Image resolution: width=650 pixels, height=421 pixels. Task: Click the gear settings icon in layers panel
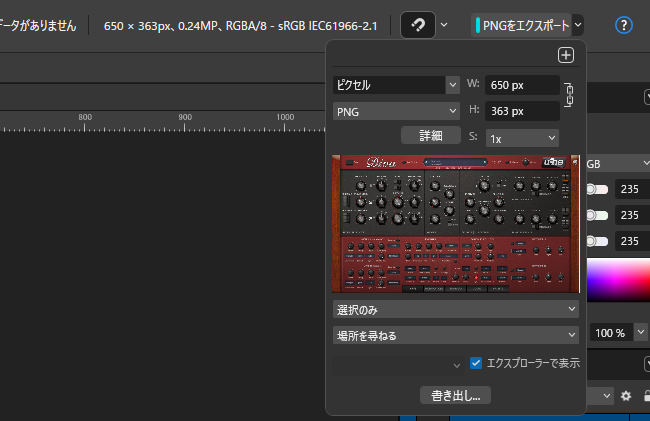tap(626, 396)
